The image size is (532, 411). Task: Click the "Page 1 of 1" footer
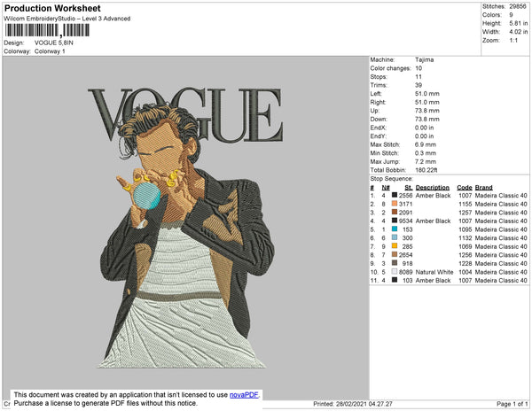[x=512, y=404]
